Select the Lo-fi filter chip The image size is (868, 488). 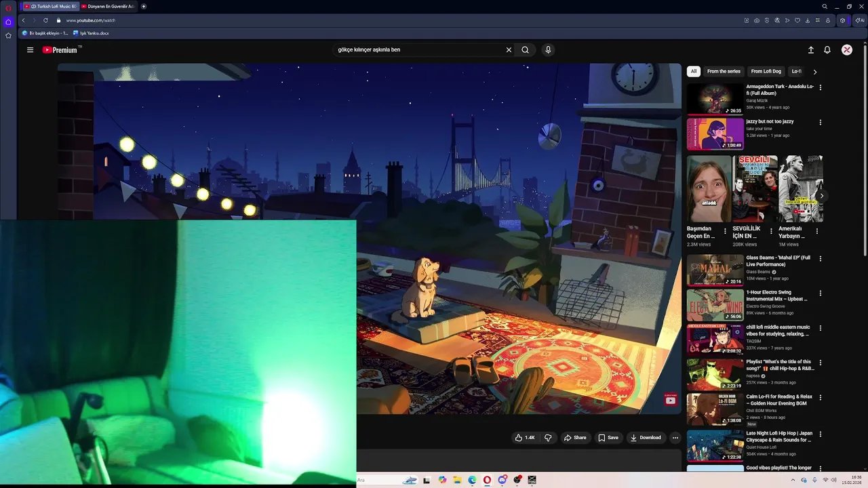(x=797, y=71)
